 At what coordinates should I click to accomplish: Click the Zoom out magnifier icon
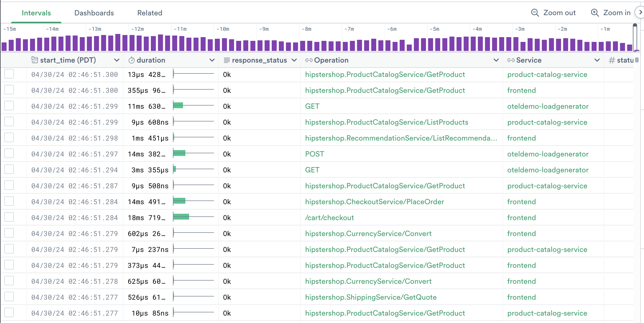pyautogui.click(x=535, y=13)
